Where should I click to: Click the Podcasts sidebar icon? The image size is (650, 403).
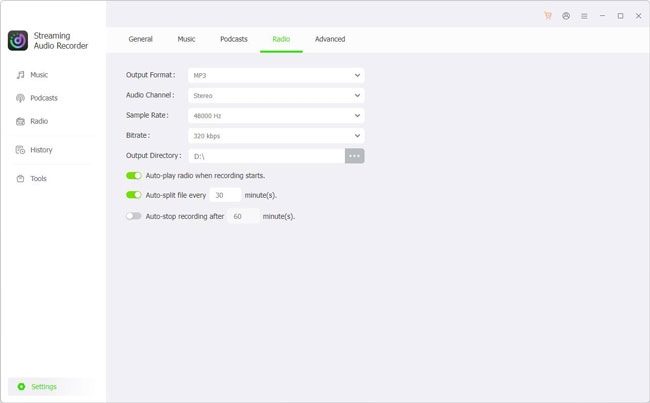(20, 98)
